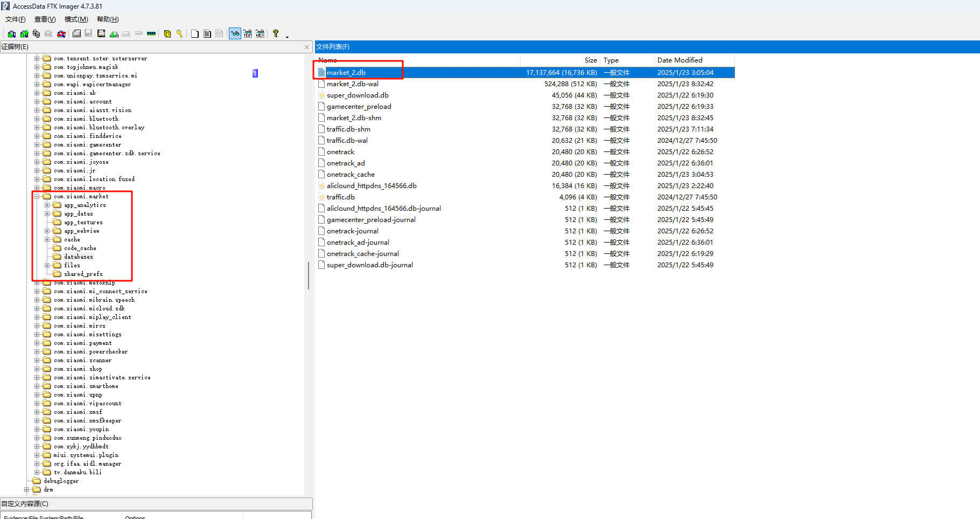Screen dimensions: 980x519
Task: Select the super_download.db file row
Action: pyautogui.click(x=358, y=95)
